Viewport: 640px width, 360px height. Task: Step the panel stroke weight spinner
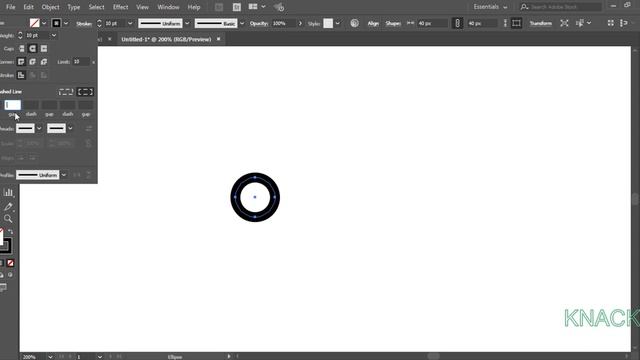tap(20, 36)
